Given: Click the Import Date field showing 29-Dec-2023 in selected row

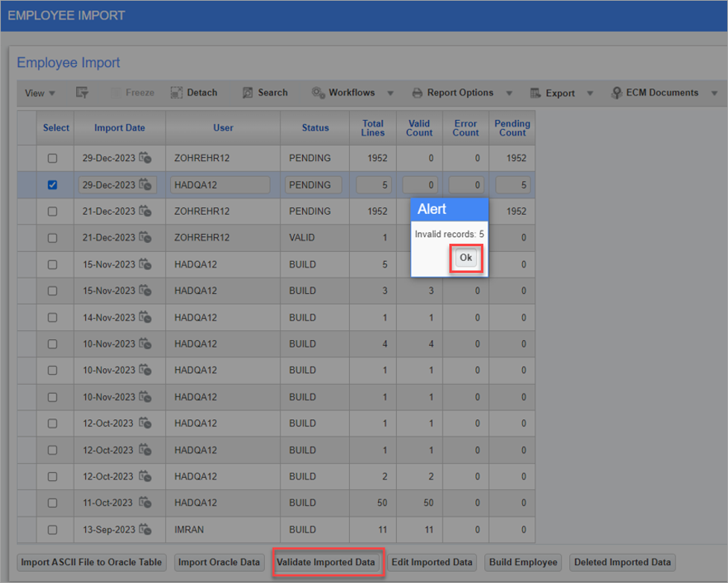Looking at the screenshot, I should (x=117, y=185).
